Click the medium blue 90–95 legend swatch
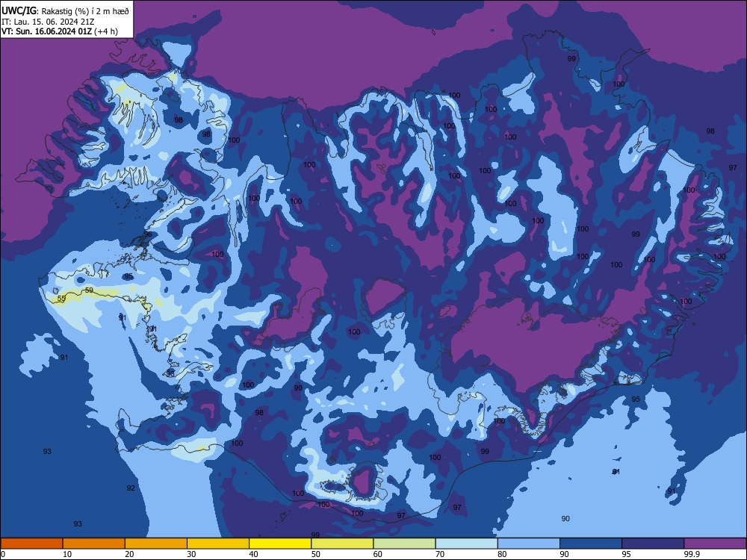 pyautogui.click(x=591, y=544)
